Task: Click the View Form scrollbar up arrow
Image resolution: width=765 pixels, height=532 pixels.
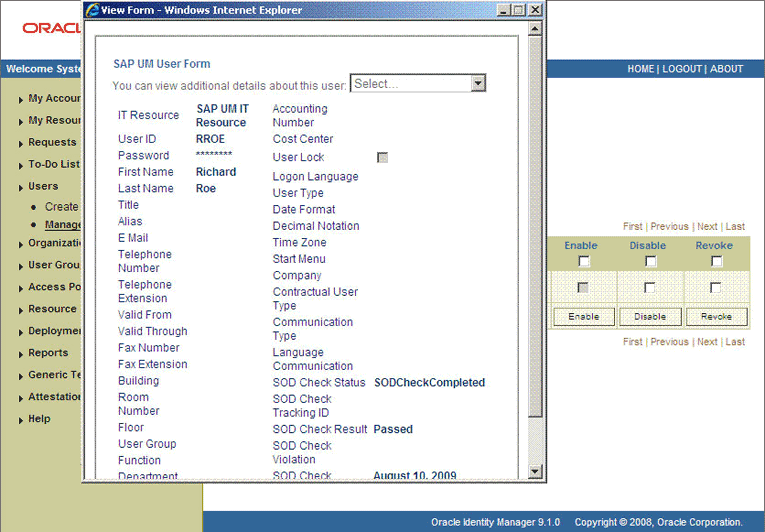Action: pos(535,29)
